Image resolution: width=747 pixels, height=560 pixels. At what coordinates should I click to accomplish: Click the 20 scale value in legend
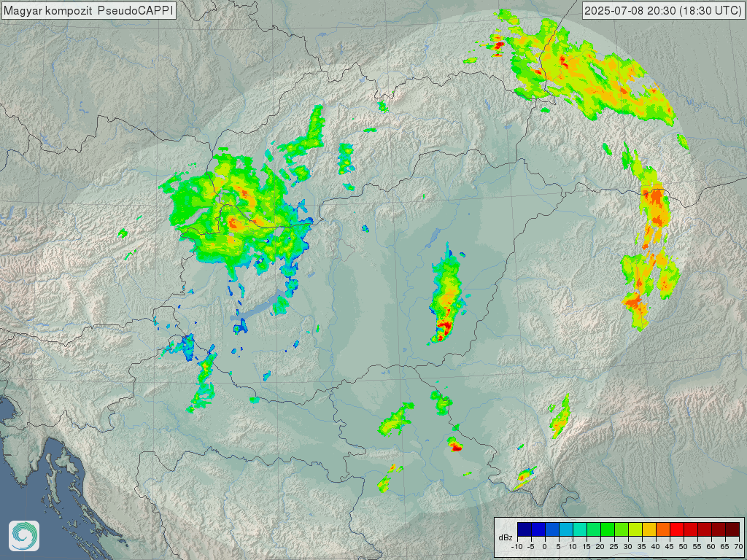(600, 547)
